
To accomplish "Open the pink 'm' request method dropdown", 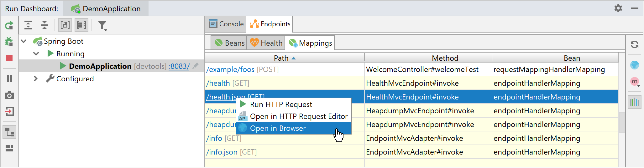I will coord(635,82).
